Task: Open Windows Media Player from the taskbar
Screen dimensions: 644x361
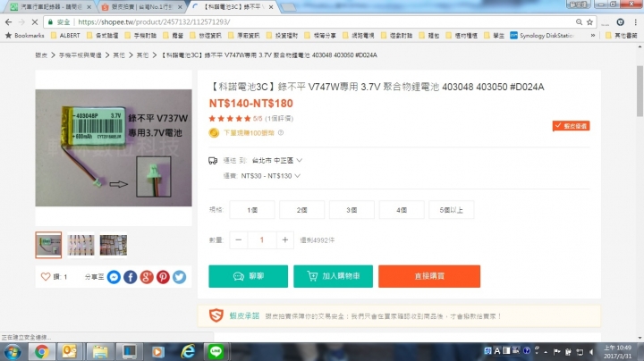Action: (x=157, y=352)
